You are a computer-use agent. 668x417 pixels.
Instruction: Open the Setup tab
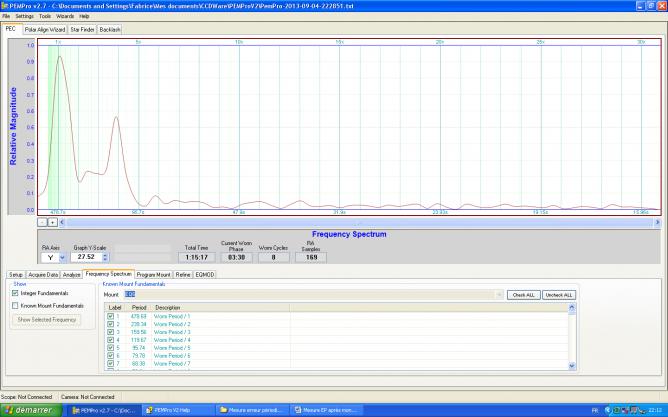(x=16, y=275)
